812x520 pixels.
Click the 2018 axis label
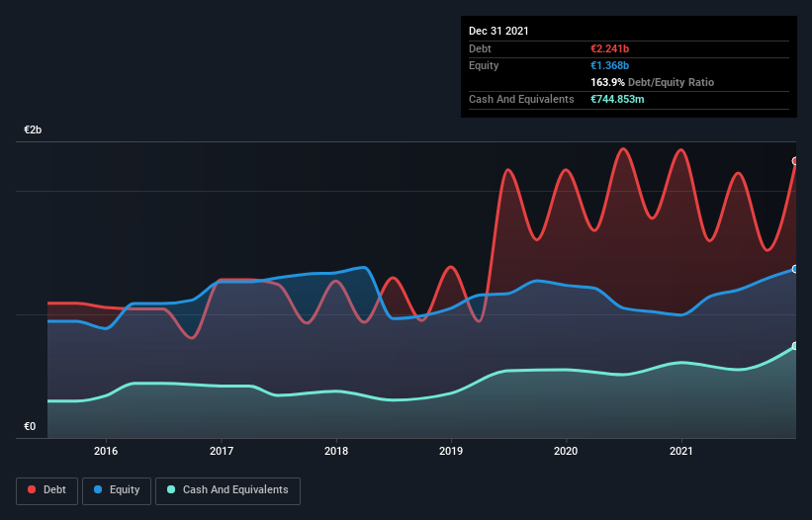pyautogui.click(x=336, y=451)
